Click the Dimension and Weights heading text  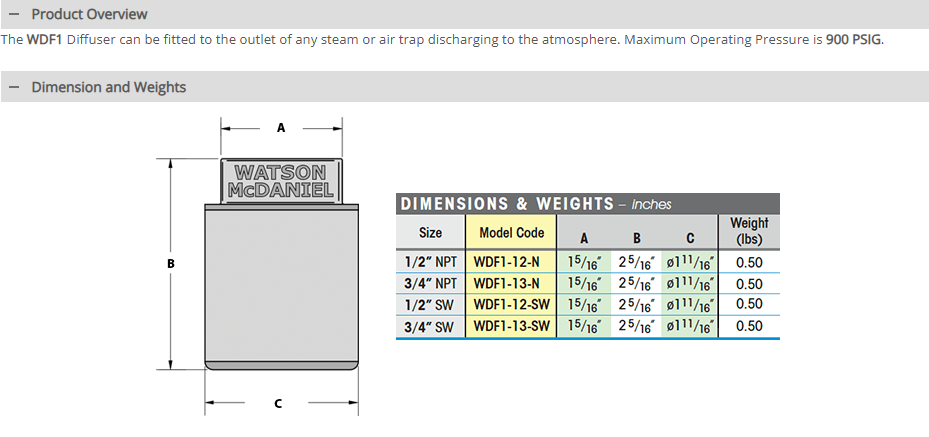(108, 87)
